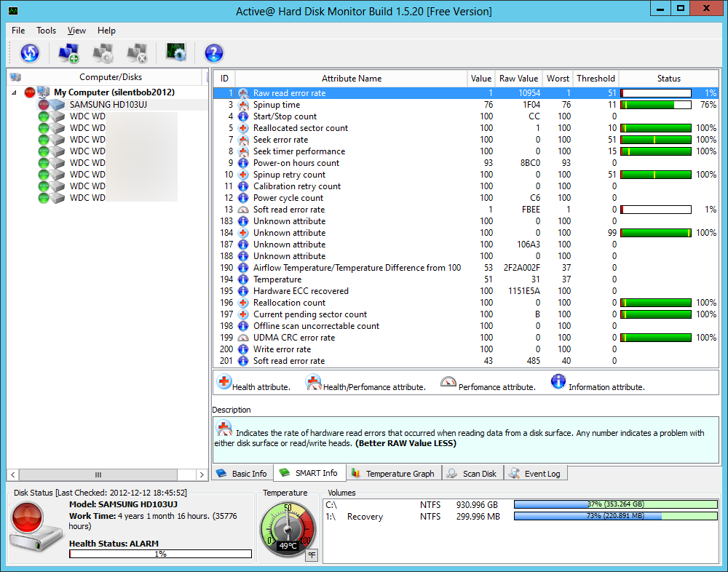728x572 pixels.
Task: Switch to the Event Log tab
Action: [535, 474]
